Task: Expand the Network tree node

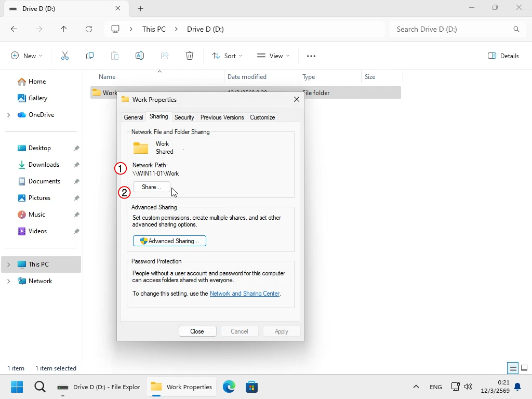Action: (9, 281)
